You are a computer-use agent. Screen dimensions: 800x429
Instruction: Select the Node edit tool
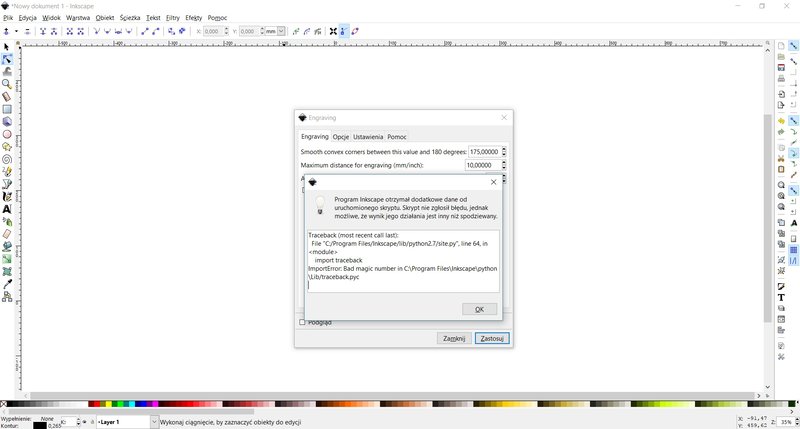tap(7, 59)
